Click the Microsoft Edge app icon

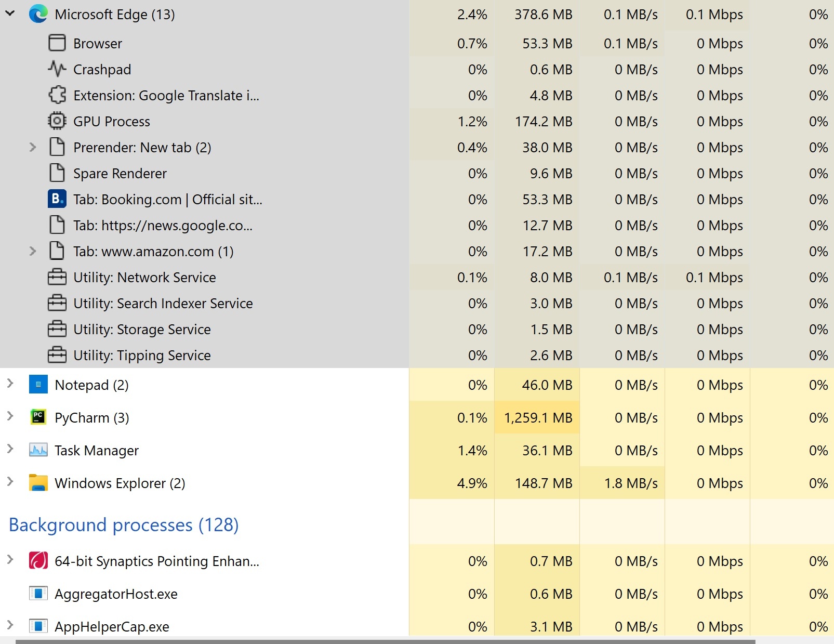pyautogui.click(x=38, y=14)
